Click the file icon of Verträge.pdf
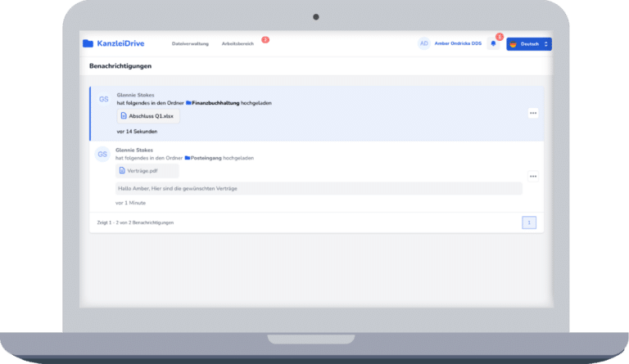The height and width of the screenshot is (364, 629). pos(122,171)
